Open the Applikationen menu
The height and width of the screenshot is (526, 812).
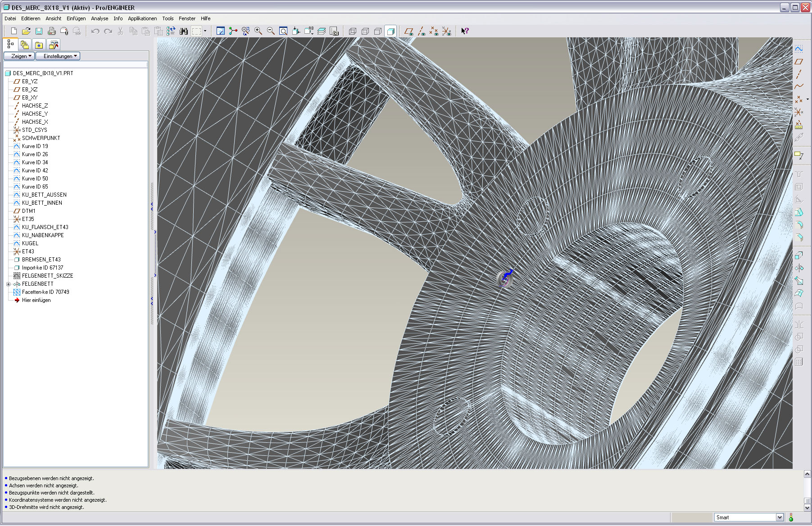tap(142, 18)
